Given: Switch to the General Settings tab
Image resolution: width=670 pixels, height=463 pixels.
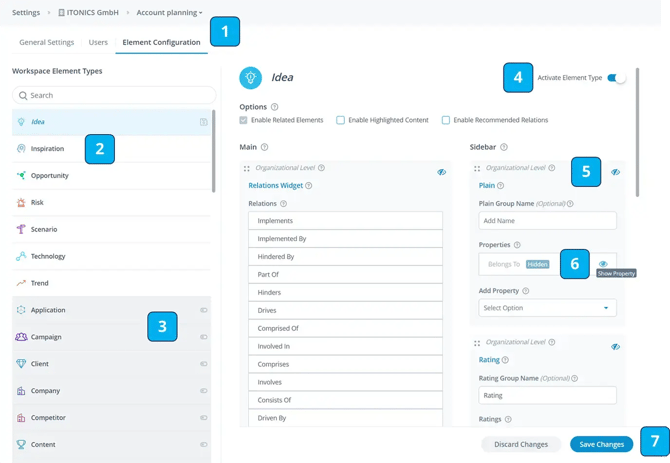Looking at the screenshot, I should click(x=47, y=42).
